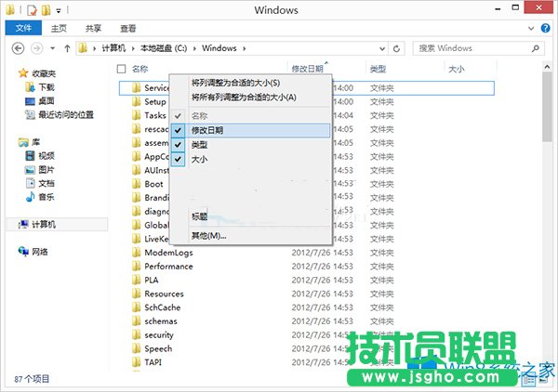Viewport: 558px width, 392px height.
Task: Select the schemas folder icon
Action: (137, 320)
